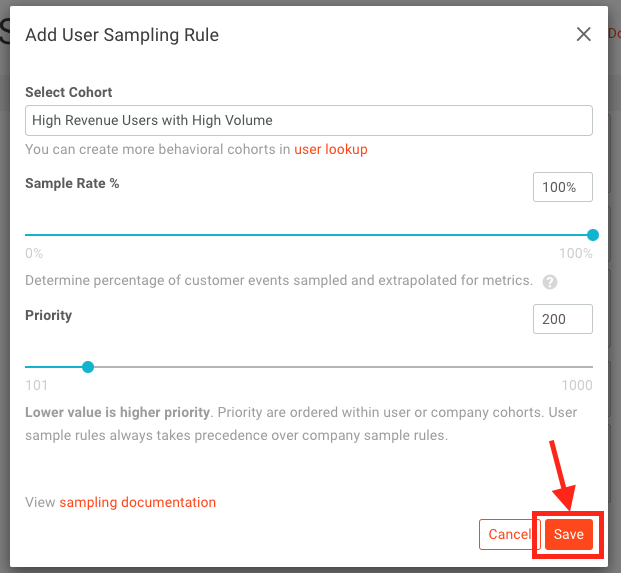
Task: Close the Add User Sampling Rule dialog
Action: click(583, 34)
